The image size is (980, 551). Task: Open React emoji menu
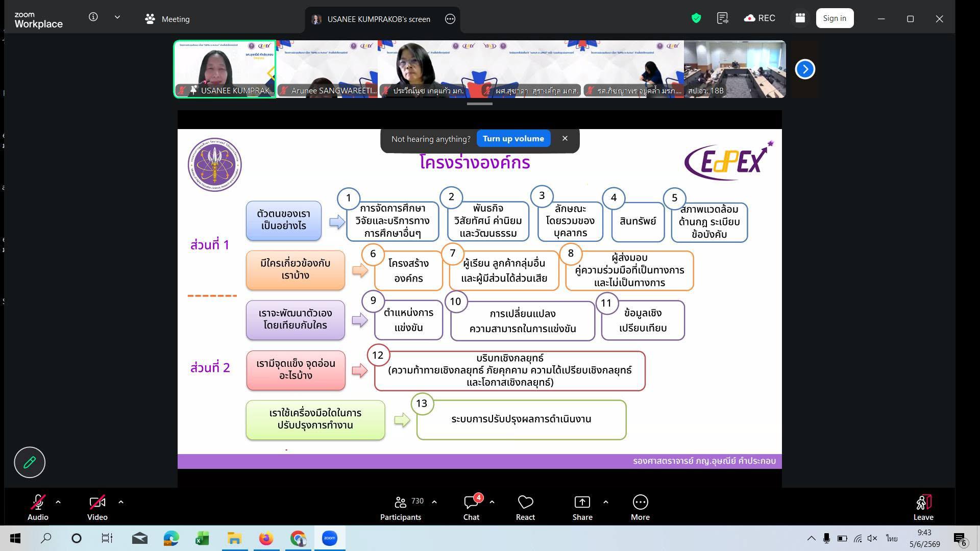(525, 508)
